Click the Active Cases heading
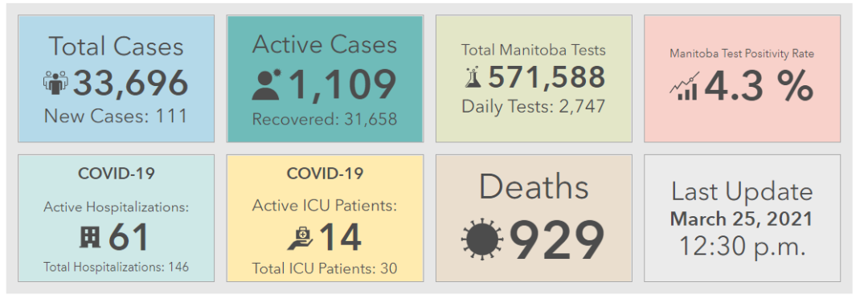 325,44
